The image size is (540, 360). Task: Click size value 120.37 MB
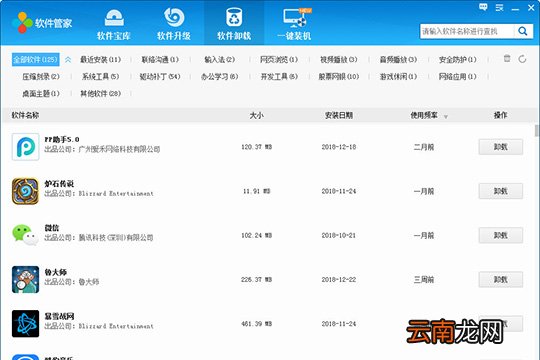257,147
